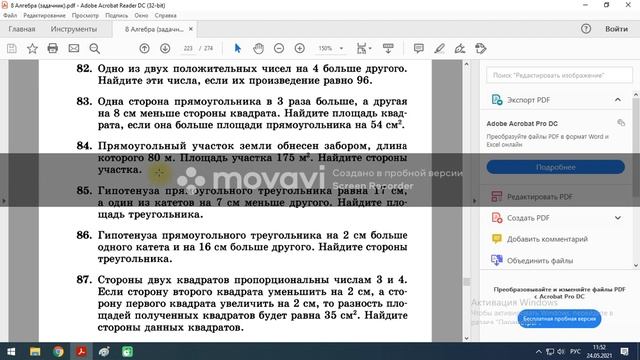Click the page number field showing 223
The image size is (640, 360).
(188, 49)
